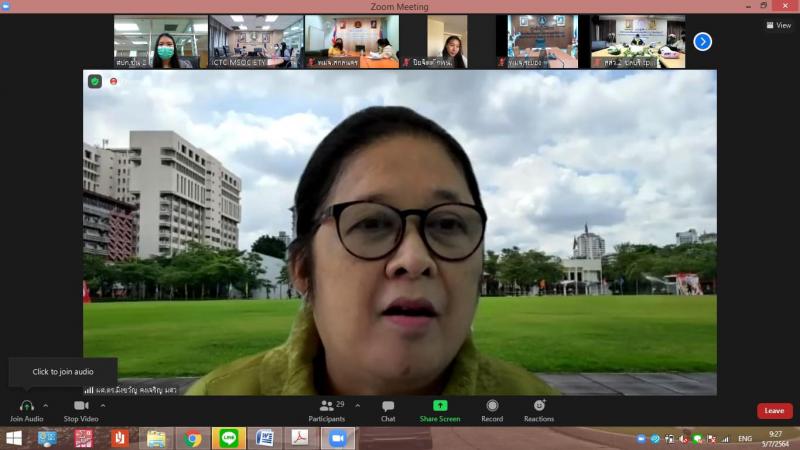
Task: Open the LINE app from the taskbar
Action: [229, 438]
